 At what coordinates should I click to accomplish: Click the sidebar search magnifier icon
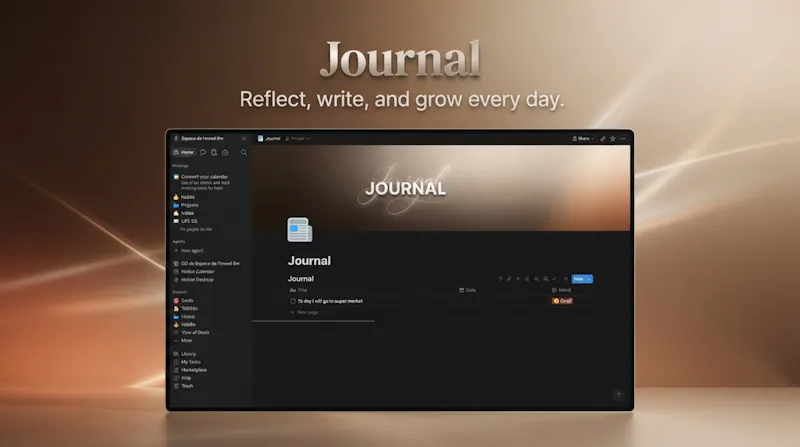click(x=244, y=152)
